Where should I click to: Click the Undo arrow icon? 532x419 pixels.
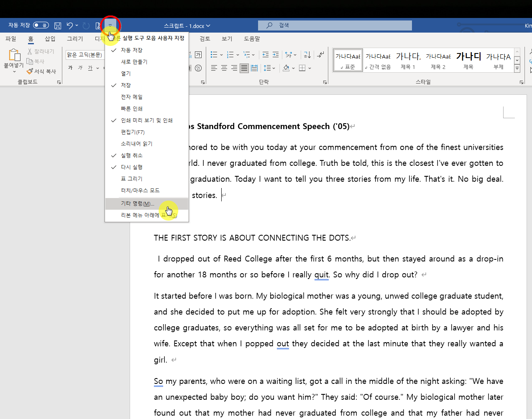[69, 25]
